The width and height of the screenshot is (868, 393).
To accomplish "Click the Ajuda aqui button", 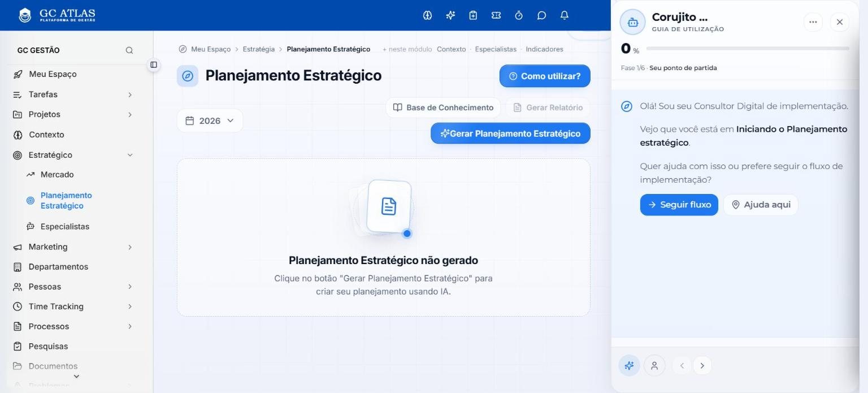I will click(x=761, y=205).
